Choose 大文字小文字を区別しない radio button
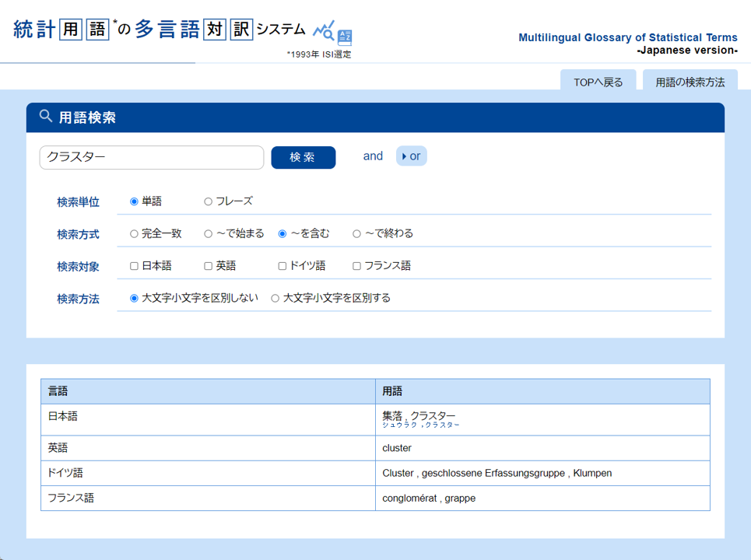Screen dimensions: 751x560 134,298
